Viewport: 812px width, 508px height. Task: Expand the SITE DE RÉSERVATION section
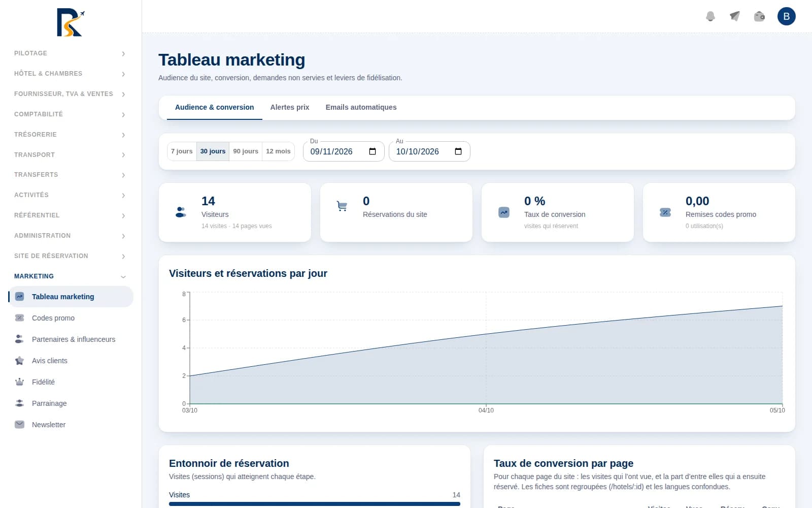[70, 256]
